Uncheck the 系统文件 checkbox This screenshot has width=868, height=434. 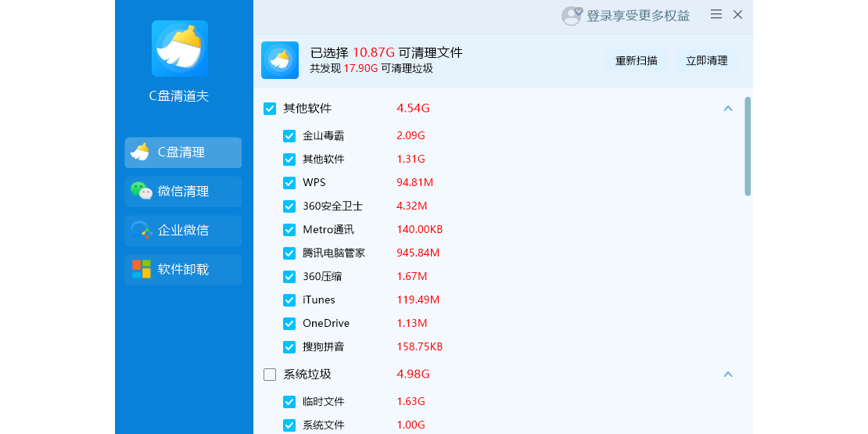pos(289,425)
